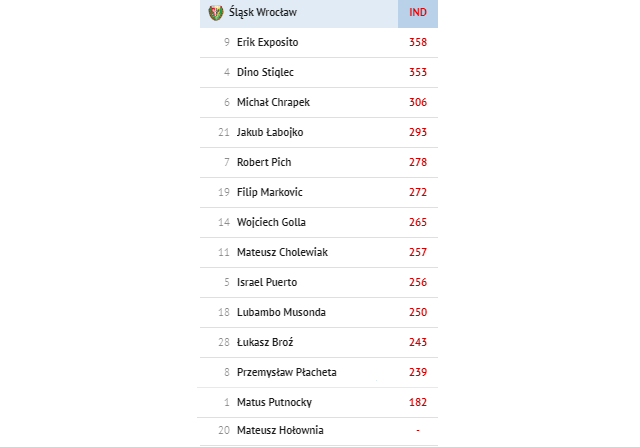Screen dimensions: 640x447
Task: Click the 306 index value for Chrapek
Action: point(418,102)
